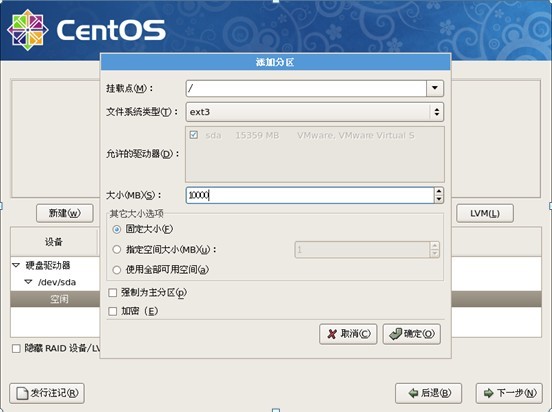
Task: Click the /dev/sda tree label
Action: pos(57,282)
